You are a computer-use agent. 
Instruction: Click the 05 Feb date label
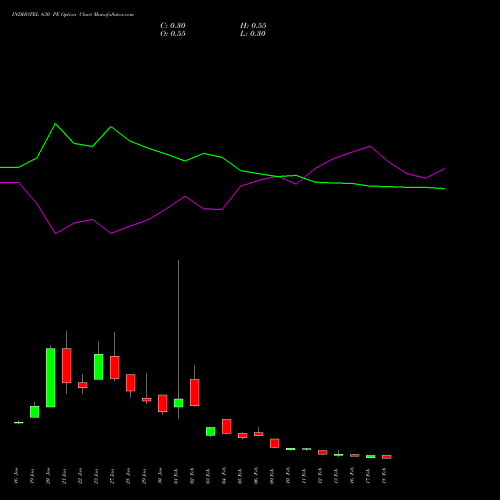pos(241,476)
